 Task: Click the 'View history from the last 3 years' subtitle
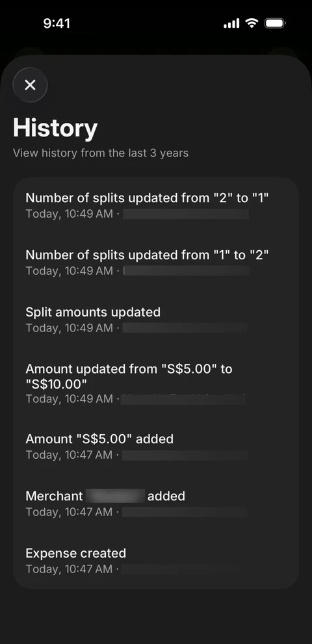101,153
